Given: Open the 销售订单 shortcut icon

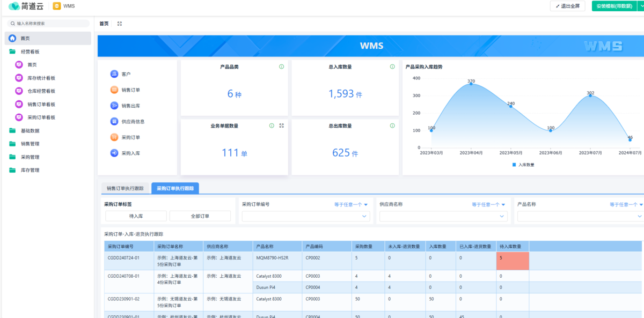Looking at the screenshot, I should [114, 90].
